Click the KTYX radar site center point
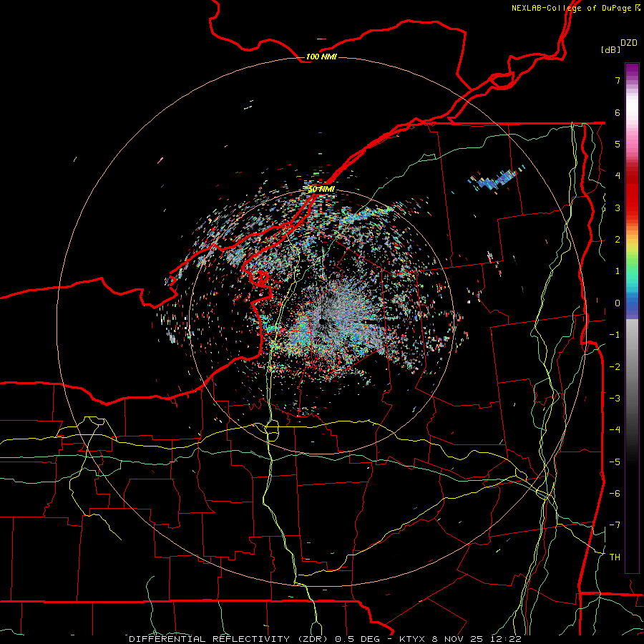 click(x=321, y=321)
